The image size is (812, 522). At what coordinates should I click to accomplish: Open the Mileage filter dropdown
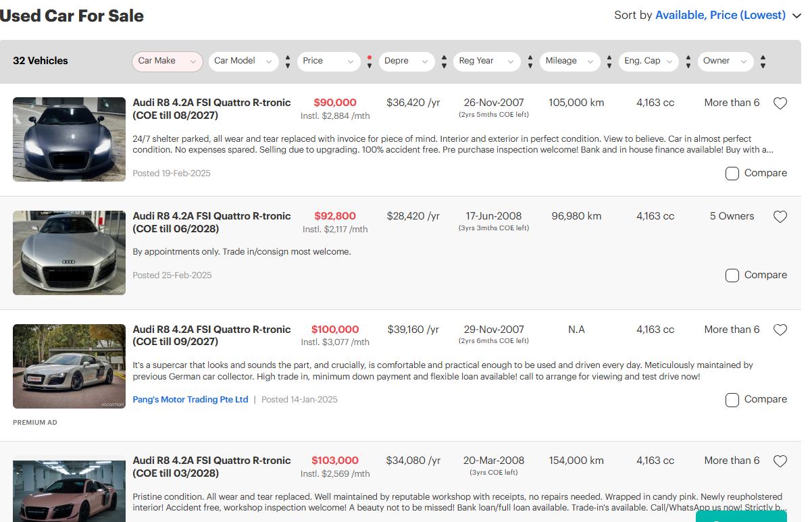click(570, 61)
